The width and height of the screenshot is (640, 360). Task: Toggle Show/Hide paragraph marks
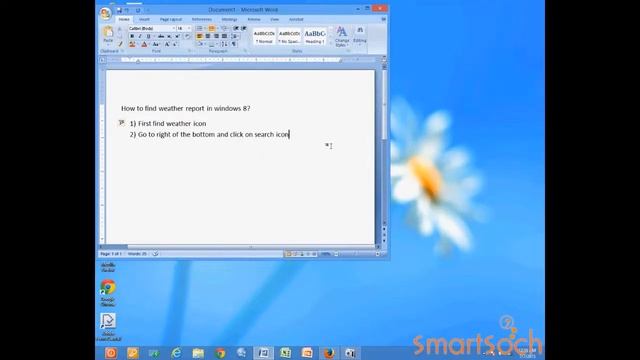point(234,44)
